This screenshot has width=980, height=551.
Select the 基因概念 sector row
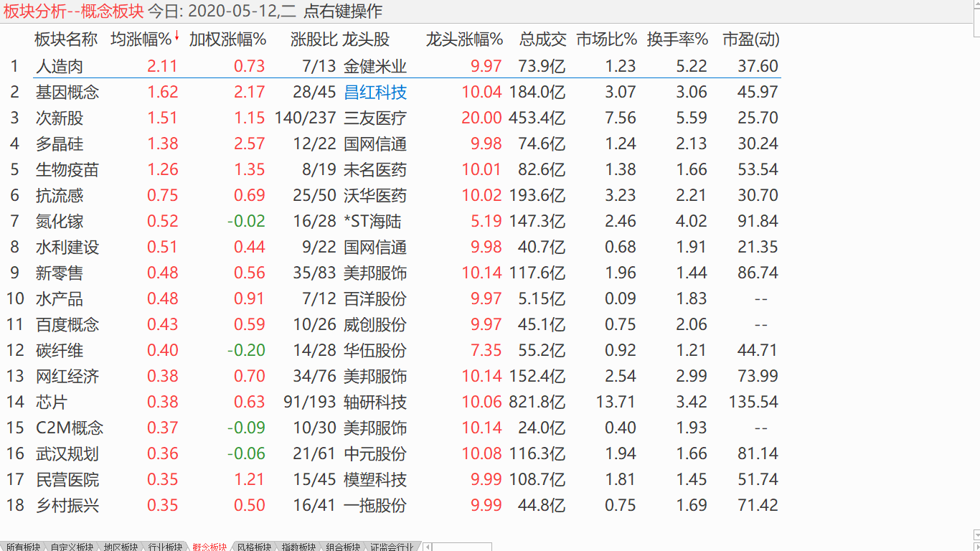click(392, 92)
